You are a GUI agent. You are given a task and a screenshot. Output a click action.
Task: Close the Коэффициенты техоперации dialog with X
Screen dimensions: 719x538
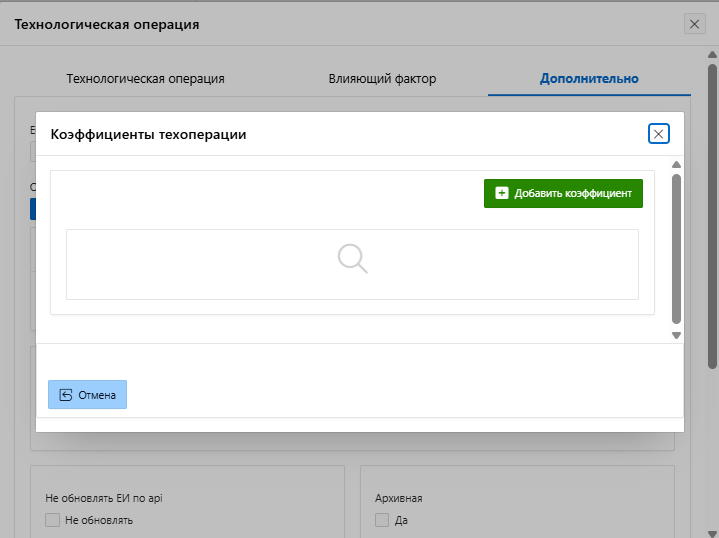[x=658, y=134]
